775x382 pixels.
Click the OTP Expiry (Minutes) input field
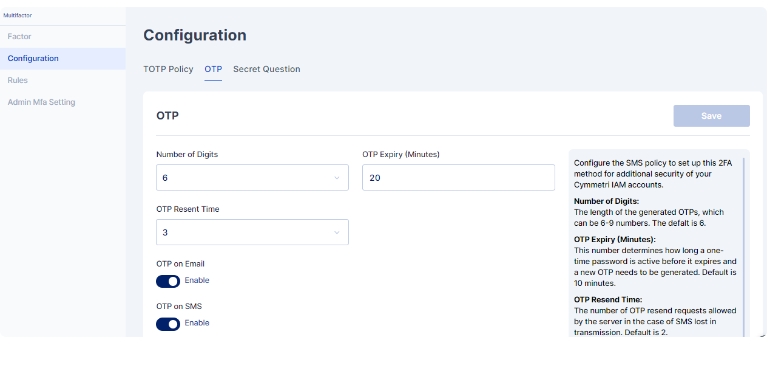(x=458, y=178)
